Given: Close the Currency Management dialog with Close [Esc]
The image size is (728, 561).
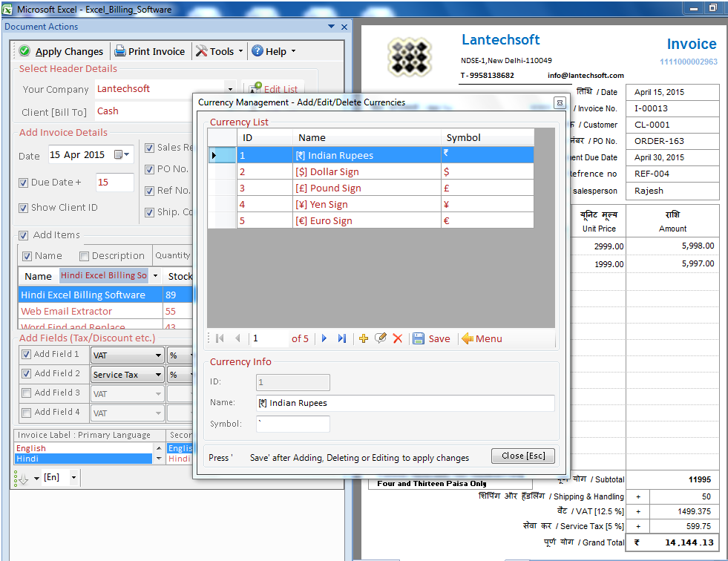Looking at the screenshot, I should [523, 456].
